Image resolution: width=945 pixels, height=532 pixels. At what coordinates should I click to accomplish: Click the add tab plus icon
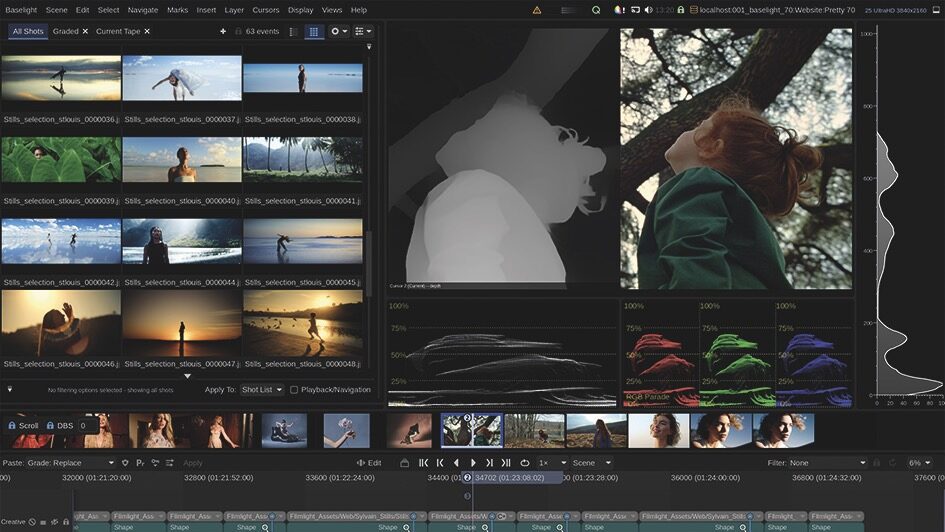[223, 32]
